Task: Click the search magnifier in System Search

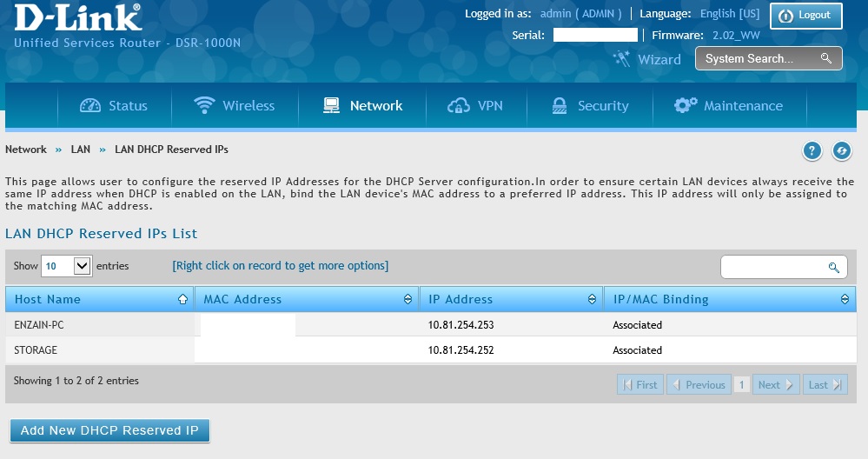Action: pyautogui.click(x=826, y=59)
